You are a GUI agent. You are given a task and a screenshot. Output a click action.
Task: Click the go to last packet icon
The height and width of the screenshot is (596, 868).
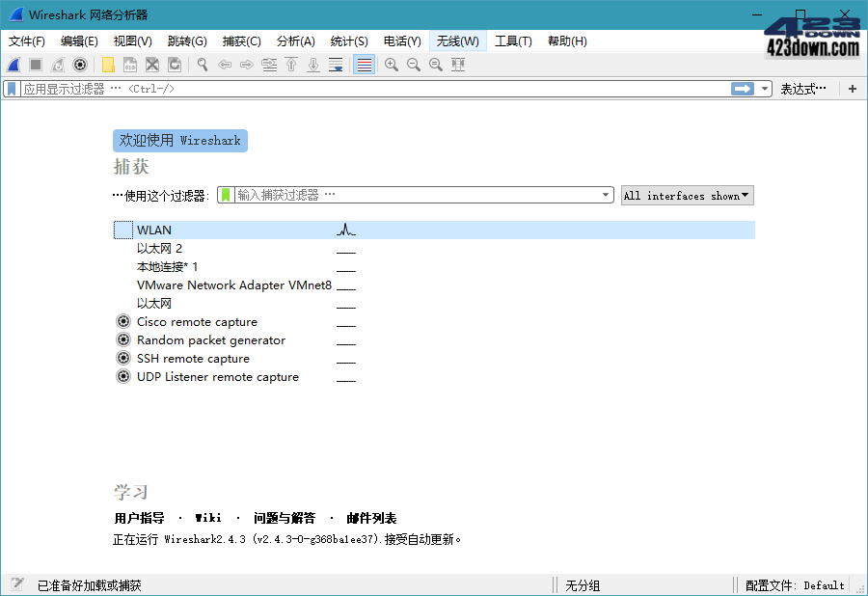coord(313,65)
